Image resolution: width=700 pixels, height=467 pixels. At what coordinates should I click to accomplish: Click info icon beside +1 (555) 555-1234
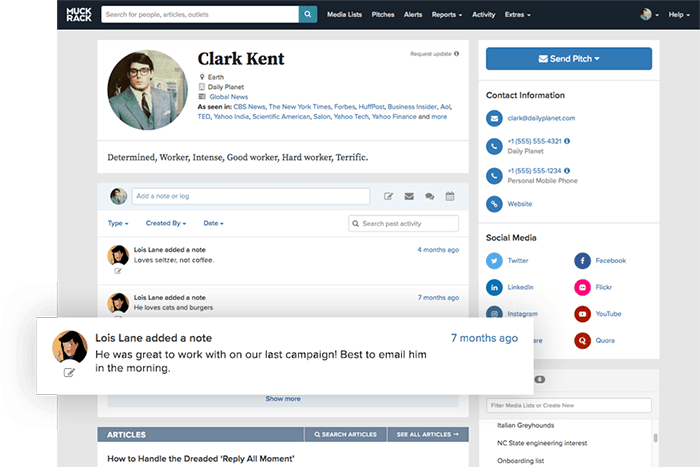567,171
